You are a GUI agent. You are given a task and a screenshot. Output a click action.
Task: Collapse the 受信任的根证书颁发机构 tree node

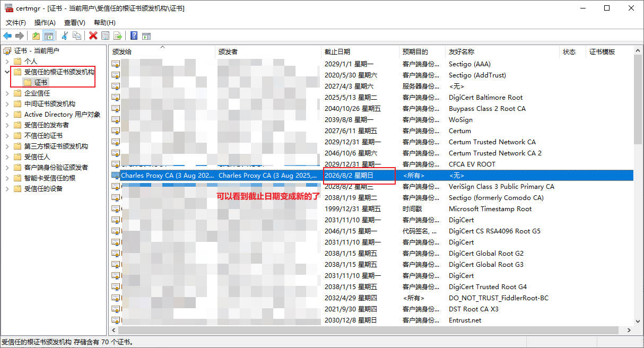(7, 72)
